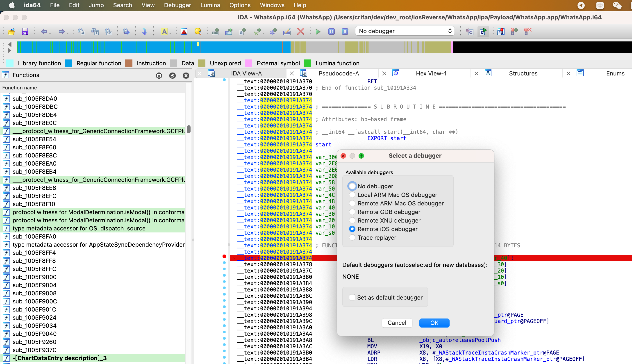The width and height of the screenshot is (632, 364).
Task: Click the binary search '101' binoculars icon
Action: coord(109,32)
